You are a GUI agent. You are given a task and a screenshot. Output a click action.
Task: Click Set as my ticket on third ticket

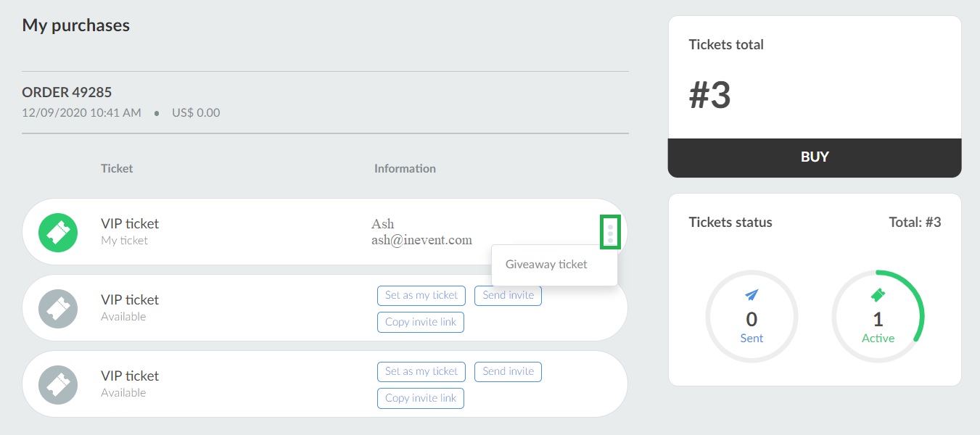[421, 371]
